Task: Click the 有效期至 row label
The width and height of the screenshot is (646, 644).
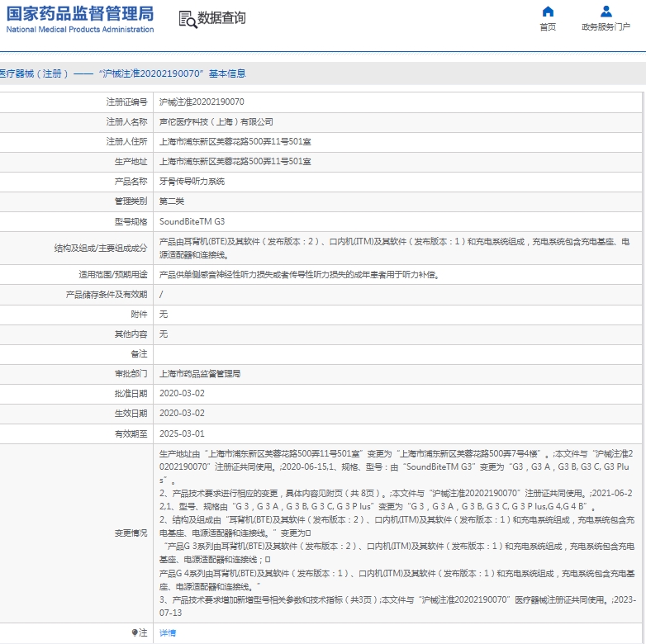Action: click(131, 433)
